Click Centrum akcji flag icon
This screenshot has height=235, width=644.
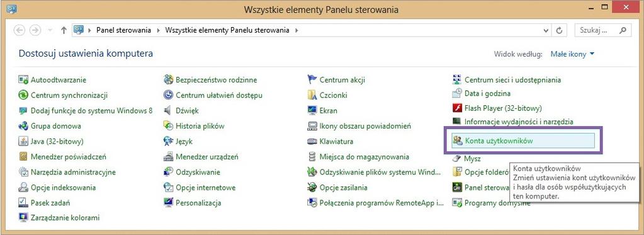tap(312, 80)
